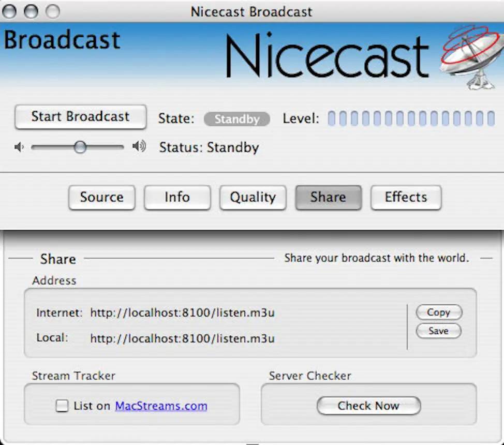Switch to the Effects tab

(406, 197)
